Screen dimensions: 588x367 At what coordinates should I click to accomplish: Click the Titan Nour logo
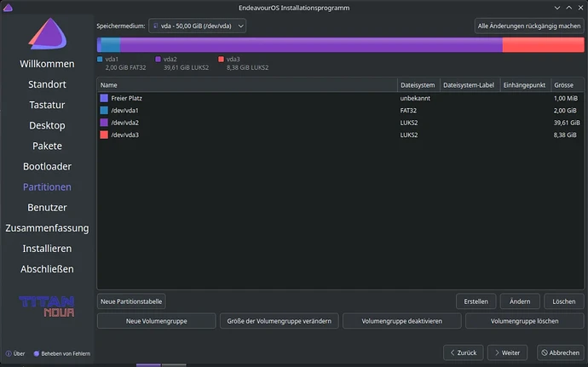pyautogui.click(x=47, y=307)
